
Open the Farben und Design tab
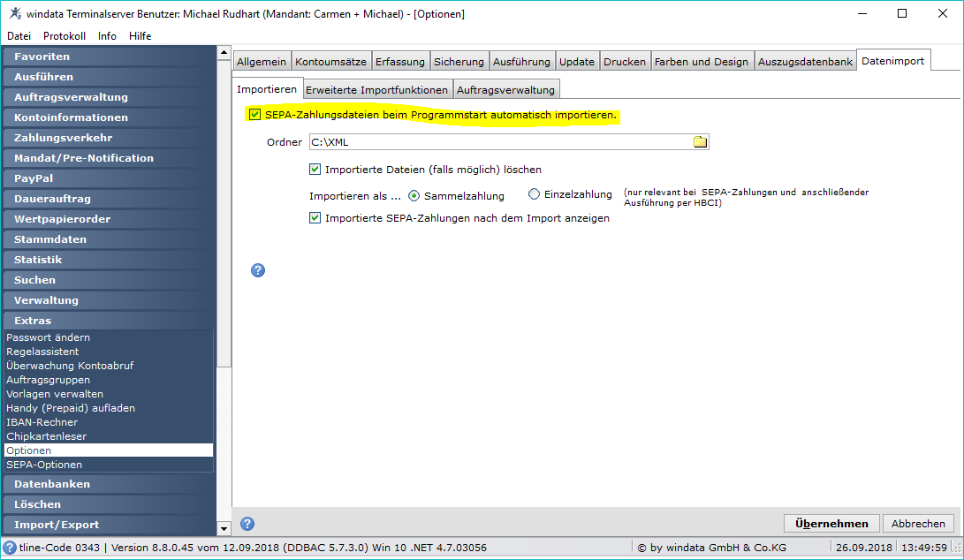pos(702,62)
